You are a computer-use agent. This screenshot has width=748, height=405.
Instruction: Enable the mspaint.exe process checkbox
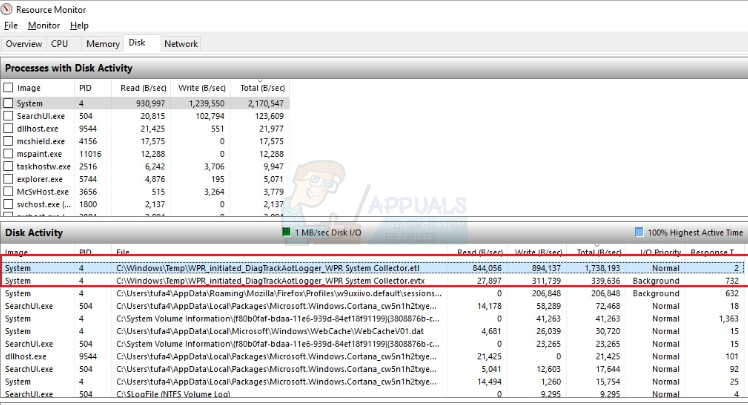9,154
